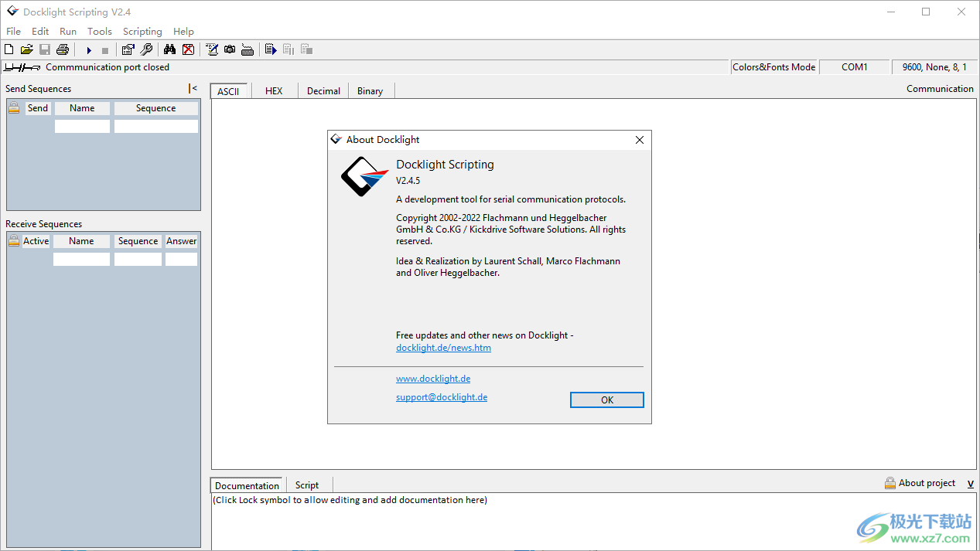Toggle the Receive Sequences lock icon

pos(14,241)
